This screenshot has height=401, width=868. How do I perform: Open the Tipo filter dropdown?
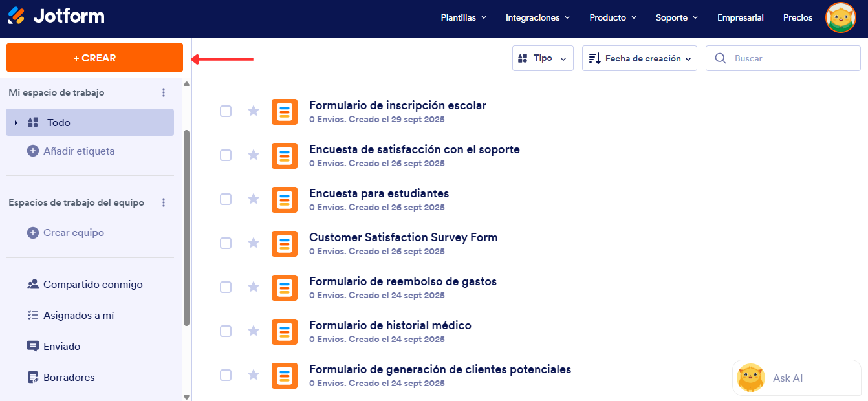pos(543,58)
